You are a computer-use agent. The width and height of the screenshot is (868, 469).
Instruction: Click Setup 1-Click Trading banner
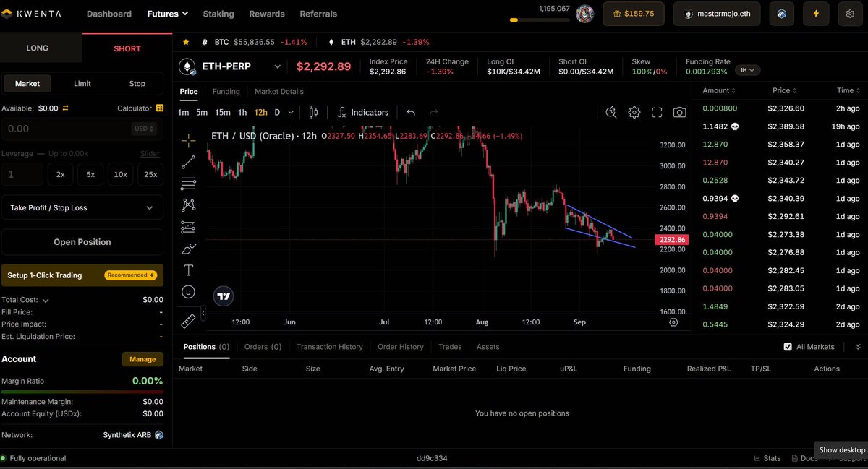coord(82,275)
